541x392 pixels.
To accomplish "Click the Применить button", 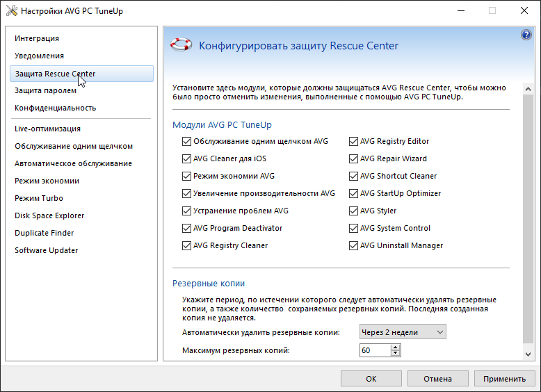I will click(x=505, y=379).
